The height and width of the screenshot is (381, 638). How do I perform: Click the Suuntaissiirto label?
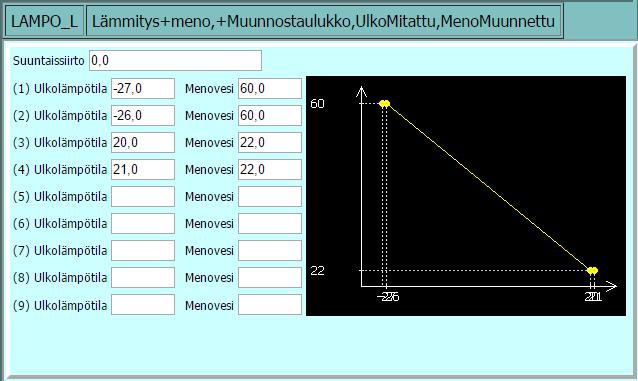click(48, 61)
